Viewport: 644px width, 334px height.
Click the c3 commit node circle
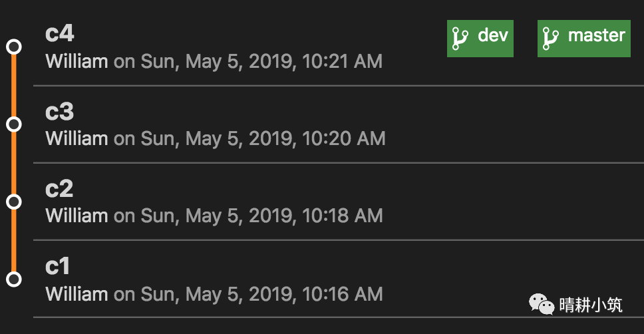(13, 124)
